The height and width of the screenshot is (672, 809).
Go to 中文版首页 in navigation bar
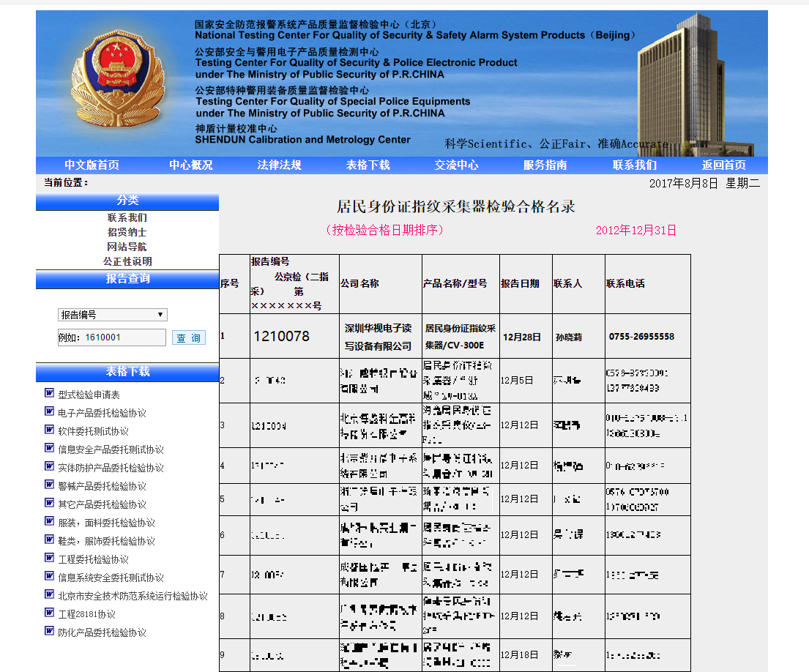(92, 165)
